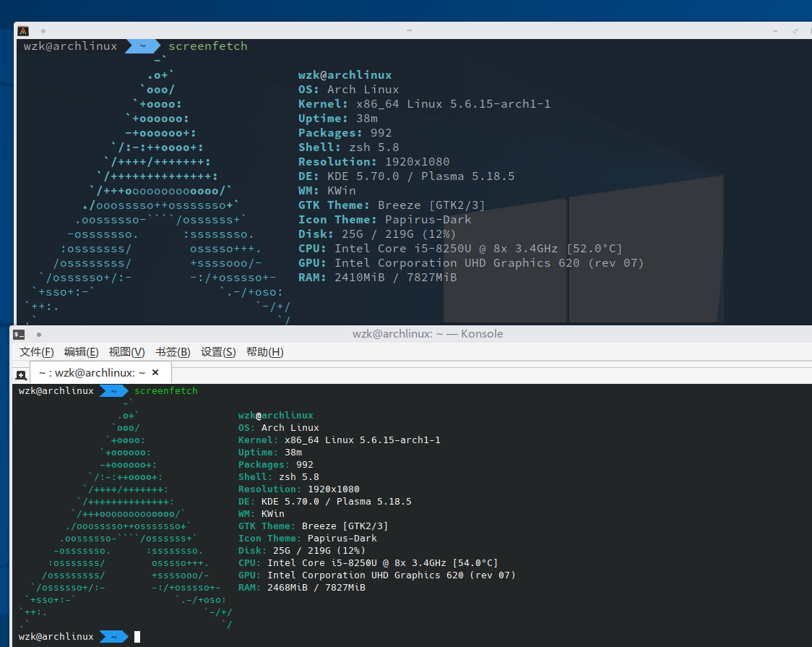Screen dimensions: 812x647
Task: Click the "wzk@archlinux" header in Konsole's screenfetch output
Action: point(275,416)
